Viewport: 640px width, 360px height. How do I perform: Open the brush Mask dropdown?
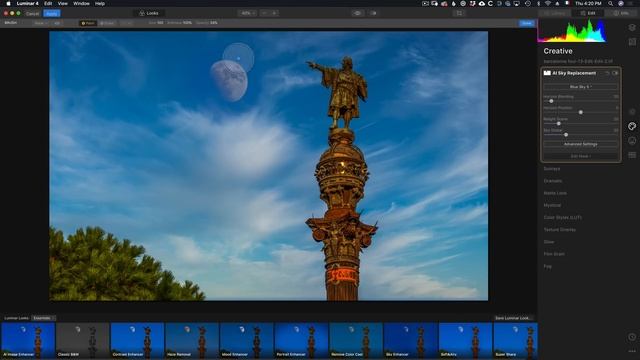[x=40, y=23]
